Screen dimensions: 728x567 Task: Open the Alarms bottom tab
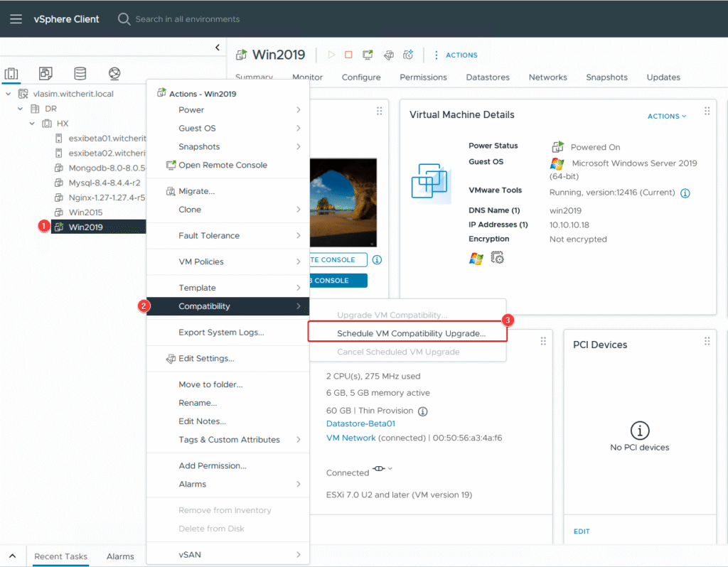click(120, 556)
